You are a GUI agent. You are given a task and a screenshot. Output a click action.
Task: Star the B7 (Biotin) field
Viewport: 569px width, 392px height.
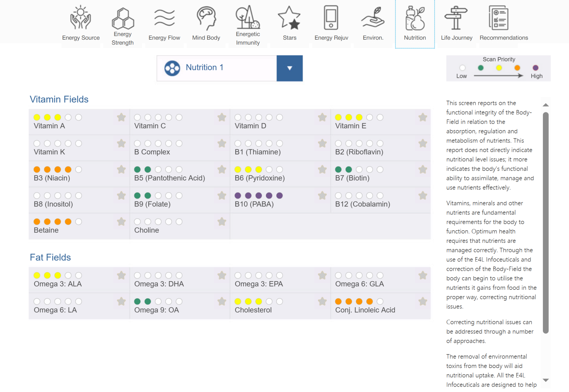tap(423, 169)
